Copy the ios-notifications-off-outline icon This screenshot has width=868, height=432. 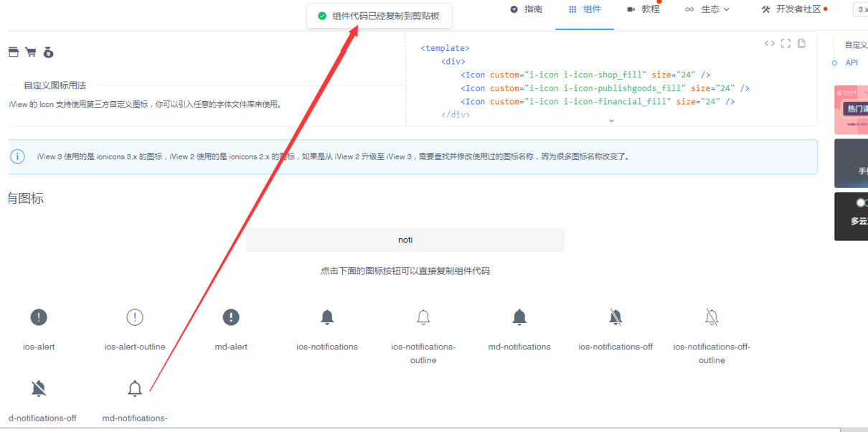click(x=712, y=317)
